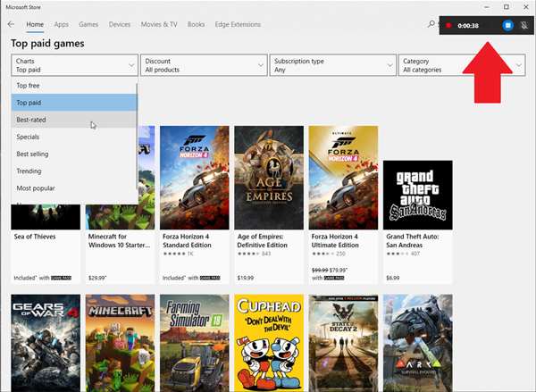Click the Charts dropdown list scrollbar
Screen dimensions: 536x392
click(137, 137)
